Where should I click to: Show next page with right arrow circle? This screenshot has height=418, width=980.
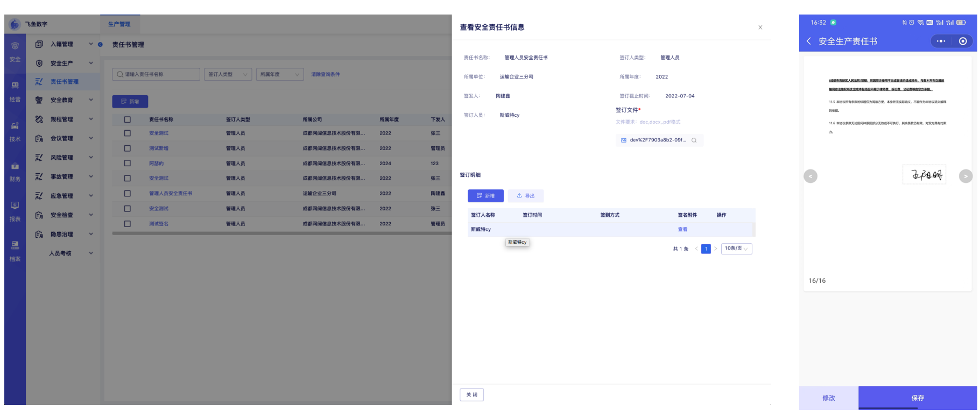[x=965, y=176]
